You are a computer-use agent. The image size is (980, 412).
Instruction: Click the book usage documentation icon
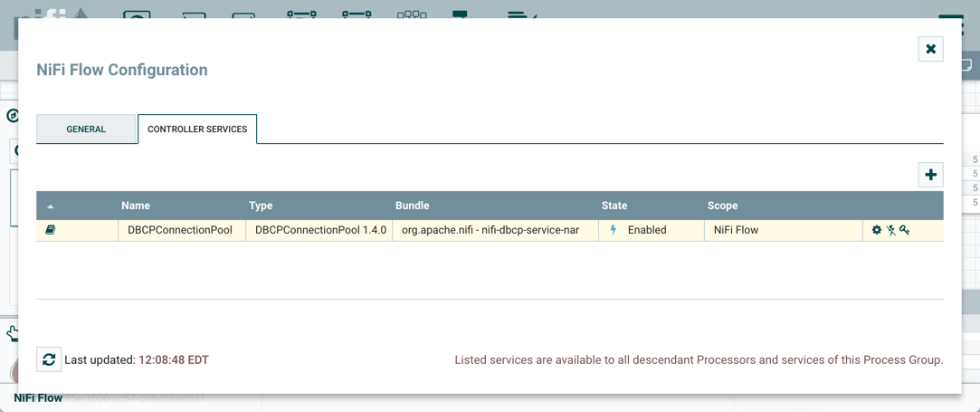[51, 230]
